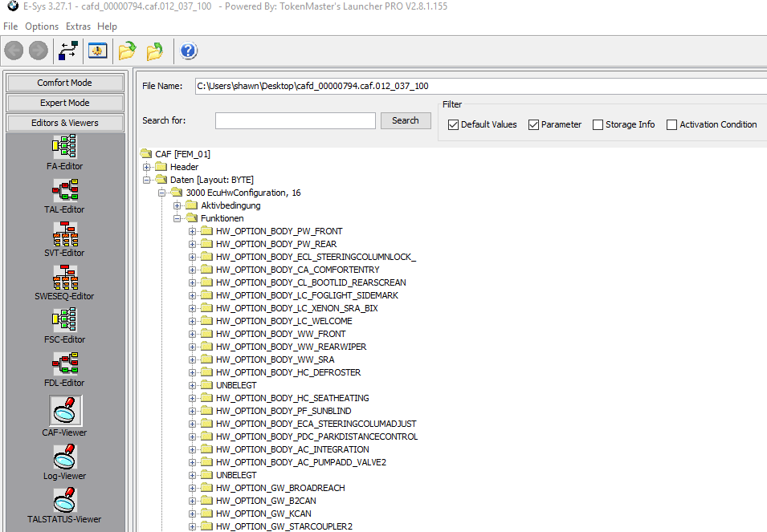Select HW_OPTION_GW_B2CAN row
Viewport: 767px width, 532px height.
click(266, 501)
